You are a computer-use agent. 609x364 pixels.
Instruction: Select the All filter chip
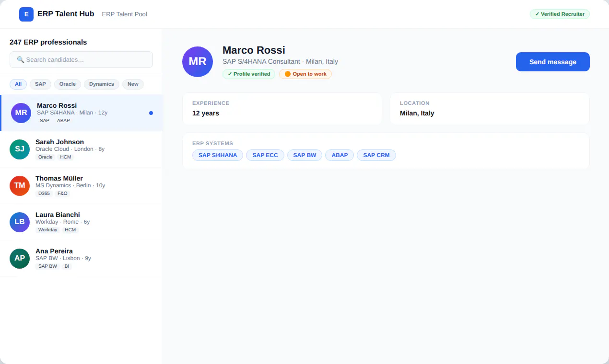[x=18, y=84]
